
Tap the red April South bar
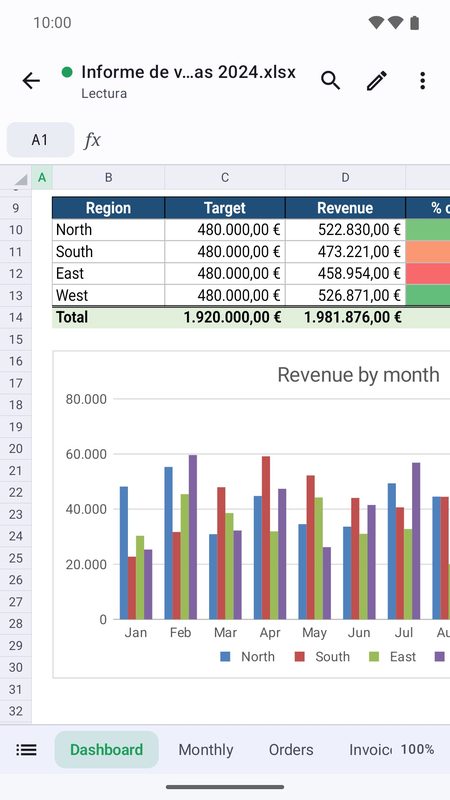point(266,538)
